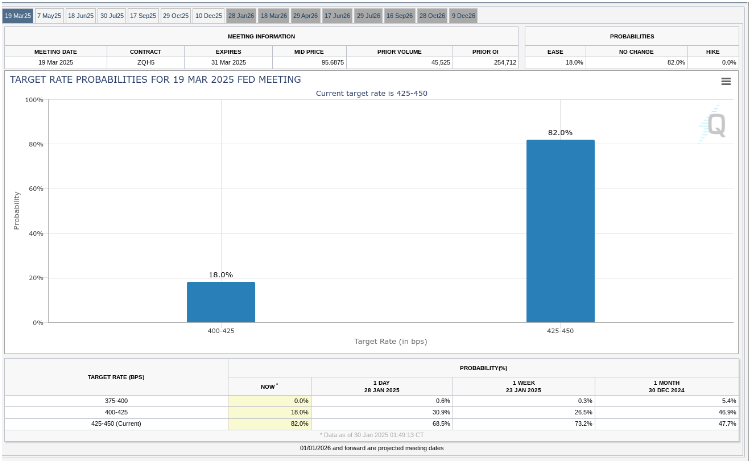The width and height of the screenshot is (749, 462).
Task: Click the NOW column header in probability table
Action: point(270,385)
